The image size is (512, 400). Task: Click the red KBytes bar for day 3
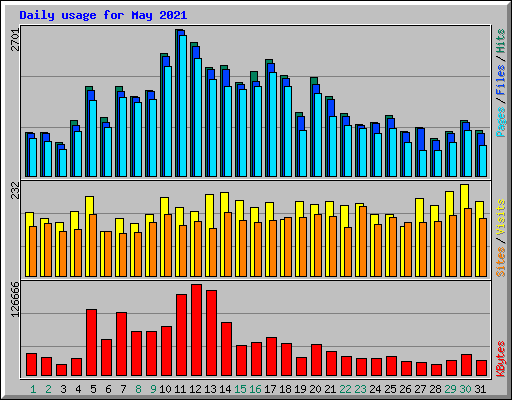click(62, 370)
